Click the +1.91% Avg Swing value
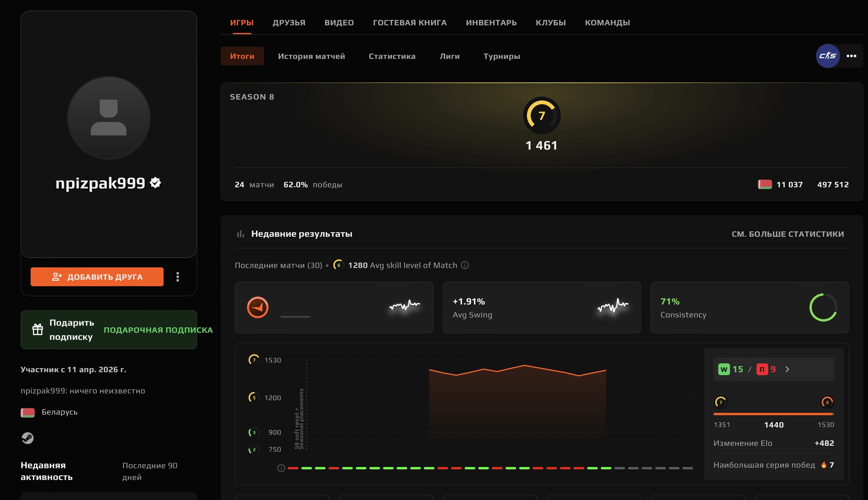Screen dimensions: 868x500 click(469, 302)
